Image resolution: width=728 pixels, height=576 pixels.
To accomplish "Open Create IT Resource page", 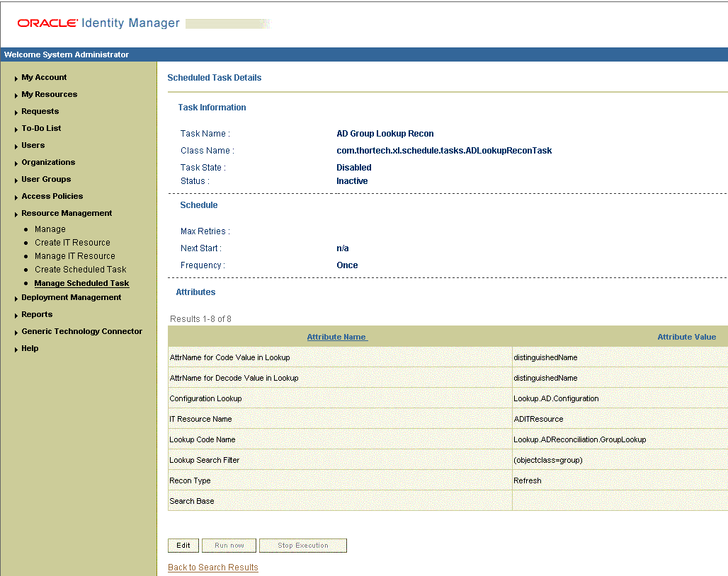I will [72, 243].
